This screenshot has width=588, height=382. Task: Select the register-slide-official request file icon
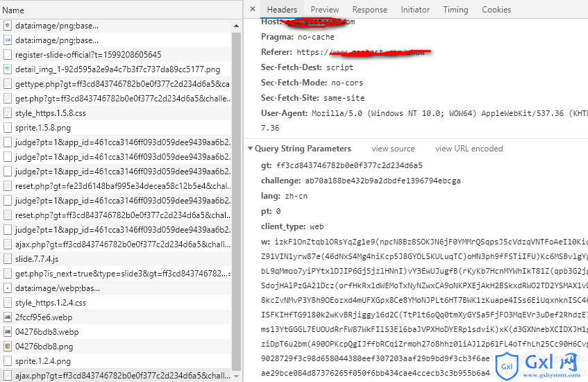(x=7, y=54)
